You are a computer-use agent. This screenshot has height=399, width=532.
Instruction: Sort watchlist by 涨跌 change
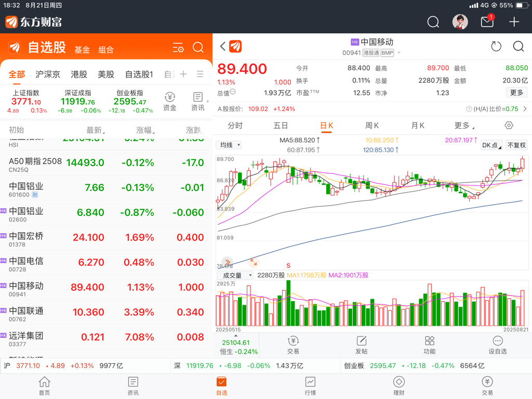195,130
